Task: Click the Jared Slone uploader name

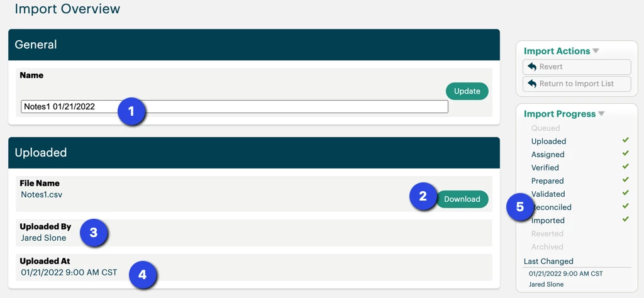Action: (43, 238)
